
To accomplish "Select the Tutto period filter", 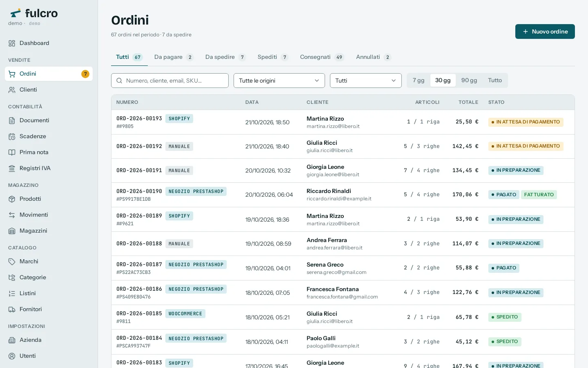I will [x=495, y=81].
